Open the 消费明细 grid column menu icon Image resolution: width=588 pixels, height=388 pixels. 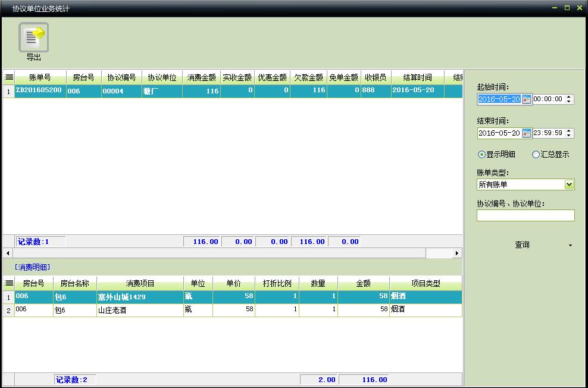coord(9,283)
